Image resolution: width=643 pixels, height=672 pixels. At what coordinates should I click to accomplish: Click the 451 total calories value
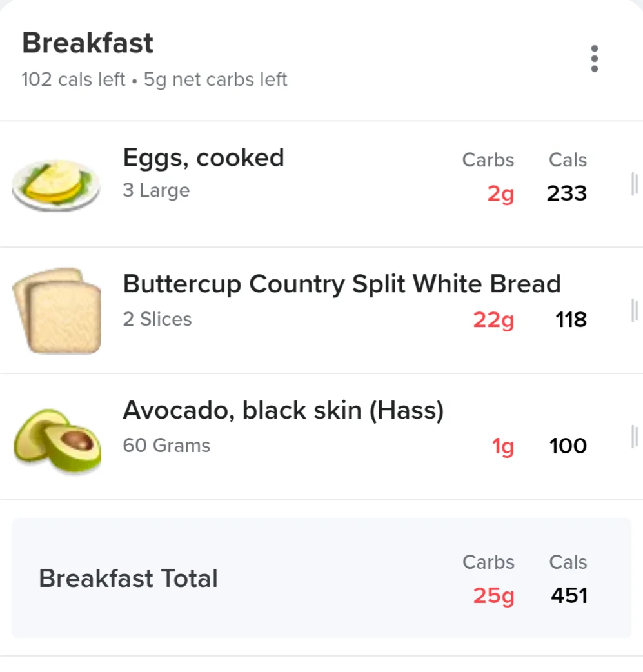(x=569, y=595)
